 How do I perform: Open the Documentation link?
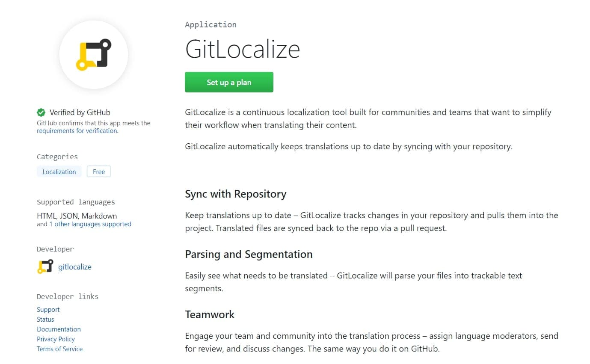point(59,329)
